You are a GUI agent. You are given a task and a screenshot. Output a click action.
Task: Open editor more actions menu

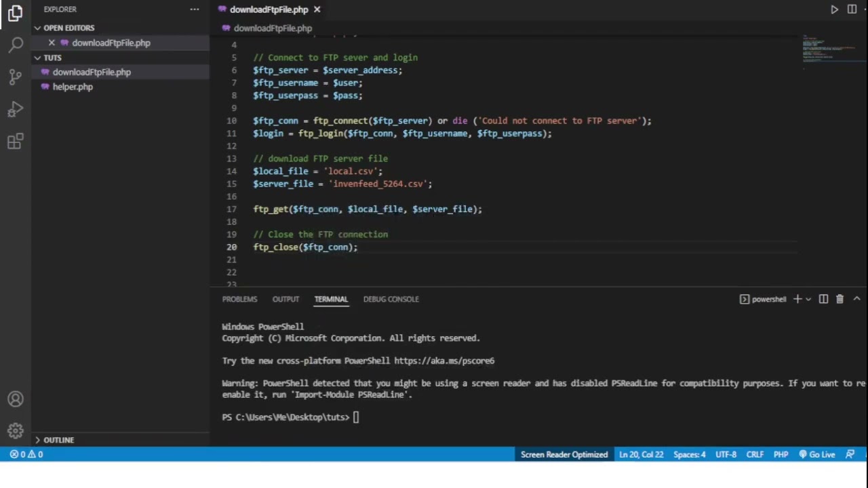pos(866,9)
